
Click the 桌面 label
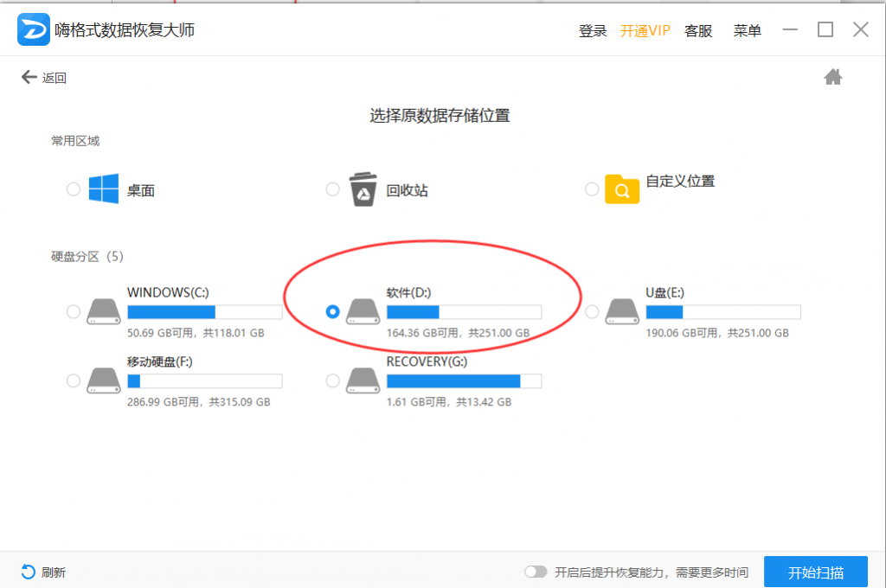(141, 191)
